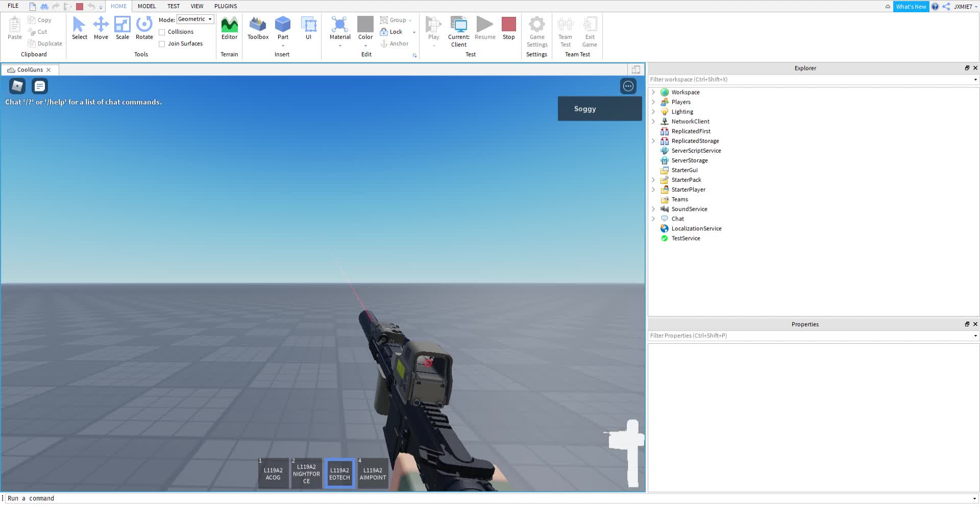Activate the Scale tool
This screenshot has width=980, height=521.
click(122, 28)
